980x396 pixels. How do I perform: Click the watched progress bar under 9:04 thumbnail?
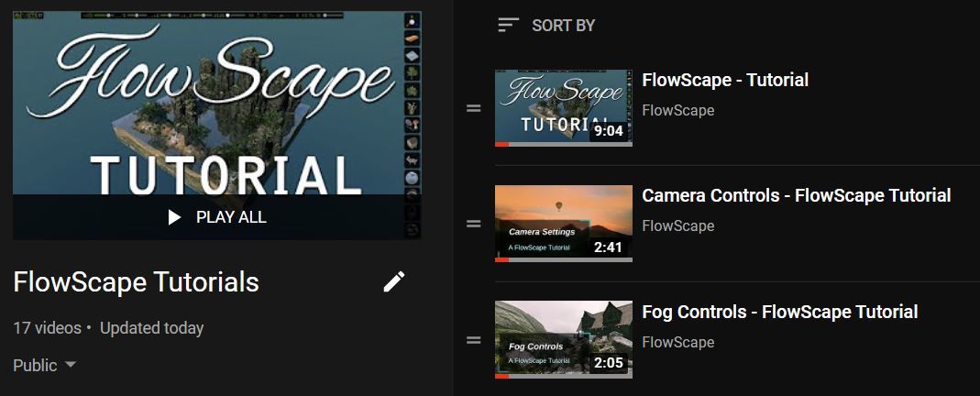click(564, 144)
